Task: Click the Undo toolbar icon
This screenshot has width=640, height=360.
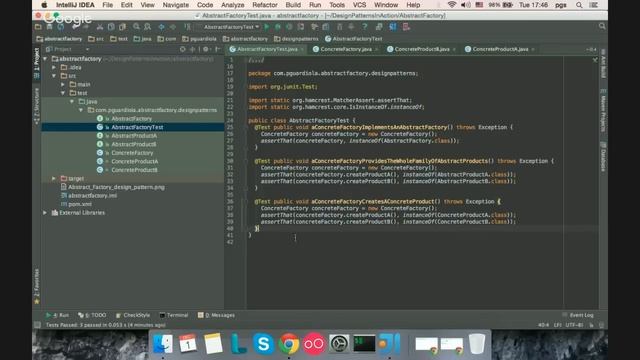Action: tap(76, 27)
